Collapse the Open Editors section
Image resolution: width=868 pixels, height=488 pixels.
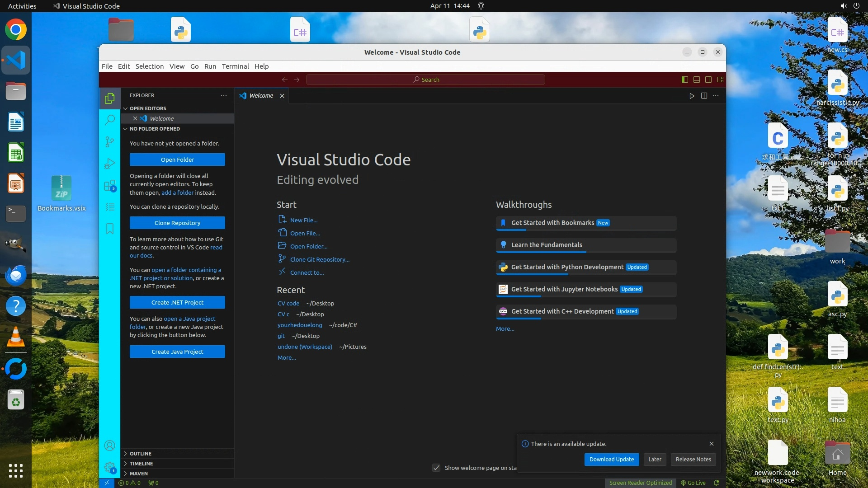[148, 108]
